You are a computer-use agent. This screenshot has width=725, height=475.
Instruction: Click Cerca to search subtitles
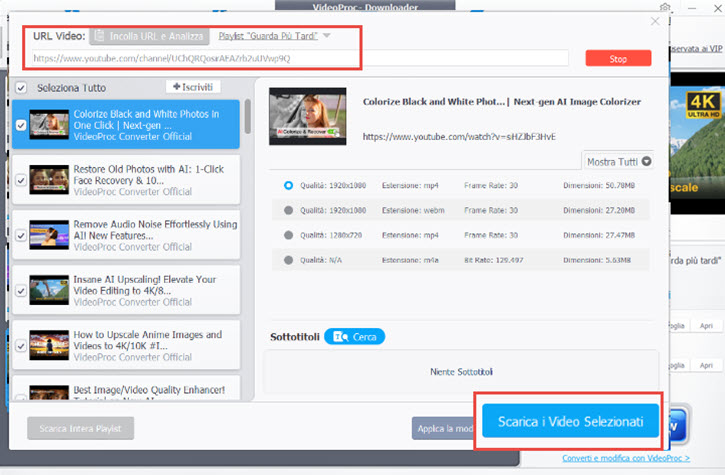[x=354, y=337]
